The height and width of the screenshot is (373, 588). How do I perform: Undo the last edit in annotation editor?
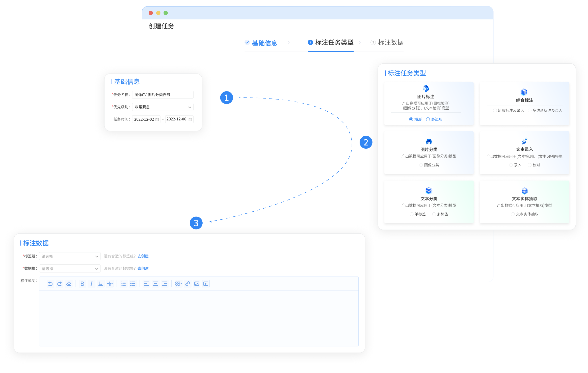[50, 284]
